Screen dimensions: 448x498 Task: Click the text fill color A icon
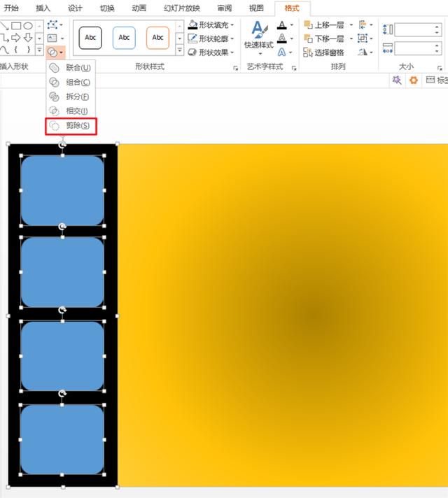point(281,24)
